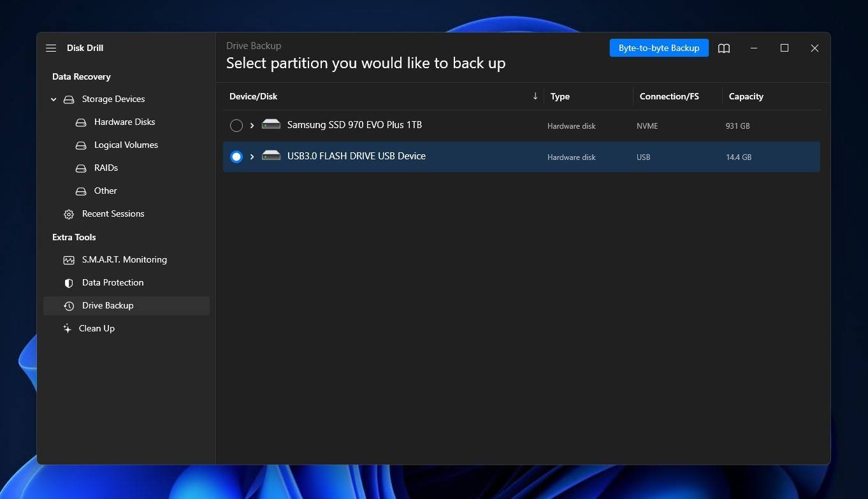
Task: Click the RAIDs drive icon
Action: click(81, 168)
